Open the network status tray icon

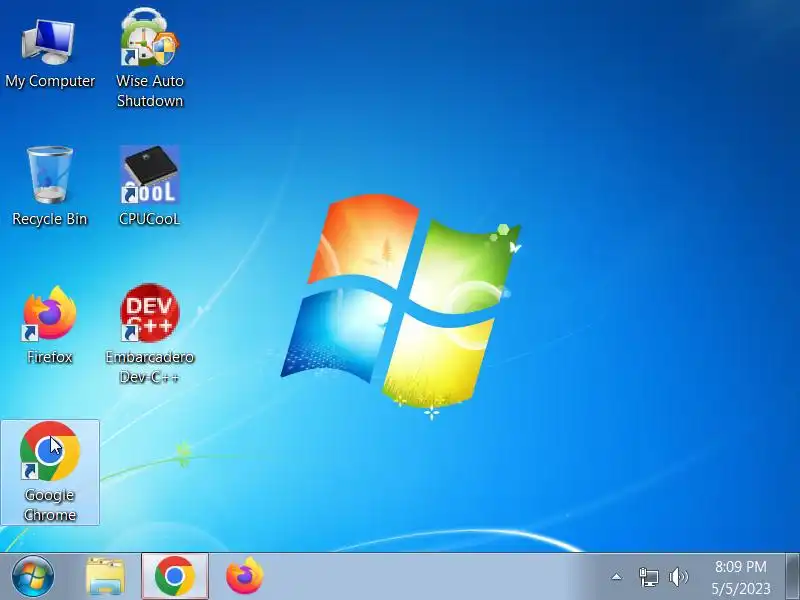(x=649, y=577)
